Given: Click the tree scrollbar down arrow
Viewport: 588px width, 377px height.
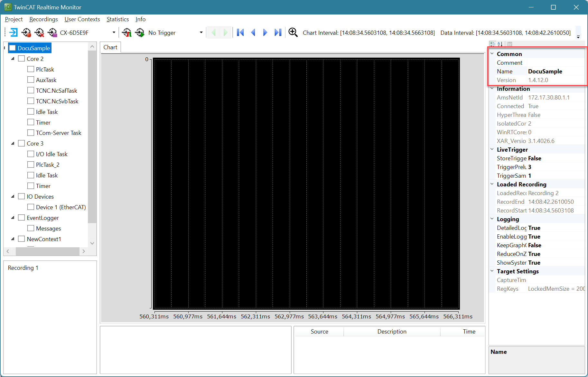Looking at the screenshot, I should 92,243.
